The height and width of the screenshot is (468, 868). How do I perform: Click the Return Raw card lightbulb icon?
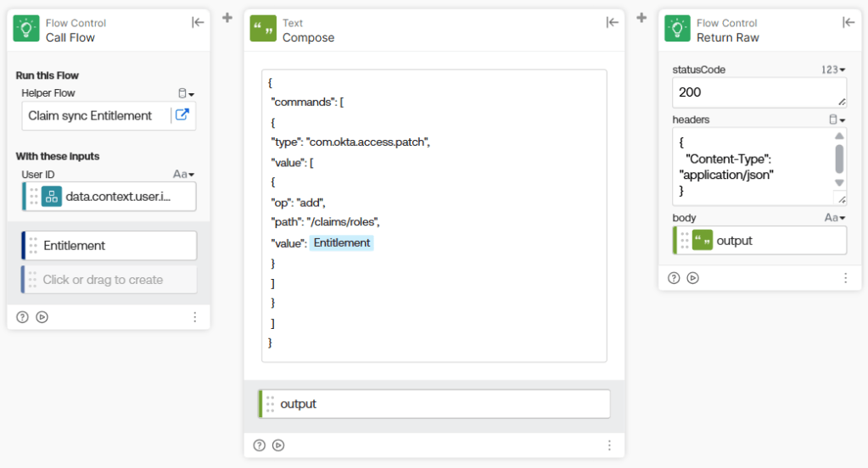pos(677,29)
